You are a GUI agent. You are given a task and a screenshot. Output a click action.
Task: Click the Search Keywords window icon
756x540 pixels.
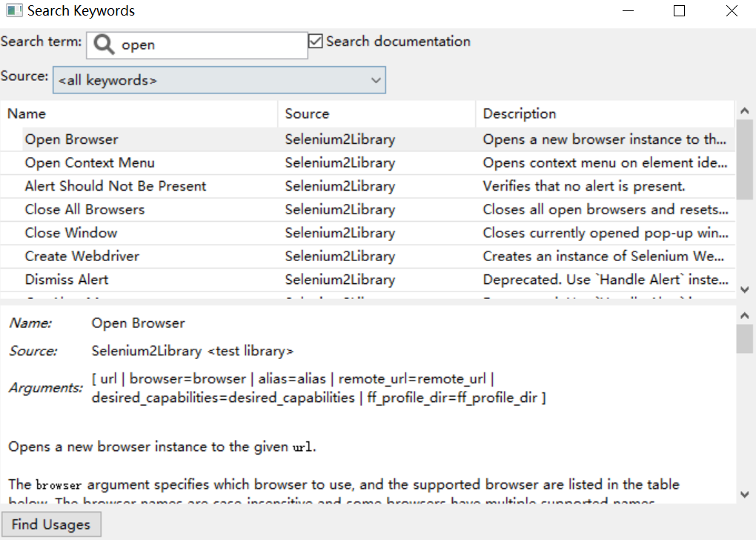(13, 11)
